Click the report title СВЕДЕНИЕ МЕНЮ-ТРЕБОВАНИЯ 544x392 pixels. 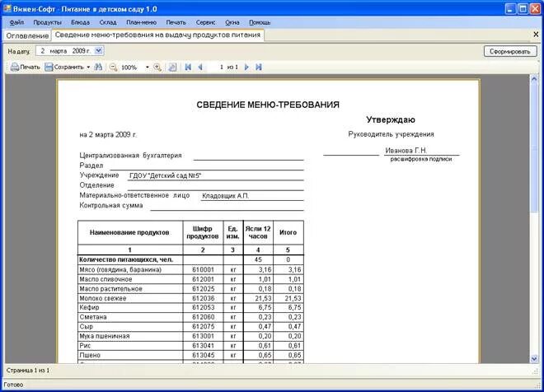click(x=268, y=105)
